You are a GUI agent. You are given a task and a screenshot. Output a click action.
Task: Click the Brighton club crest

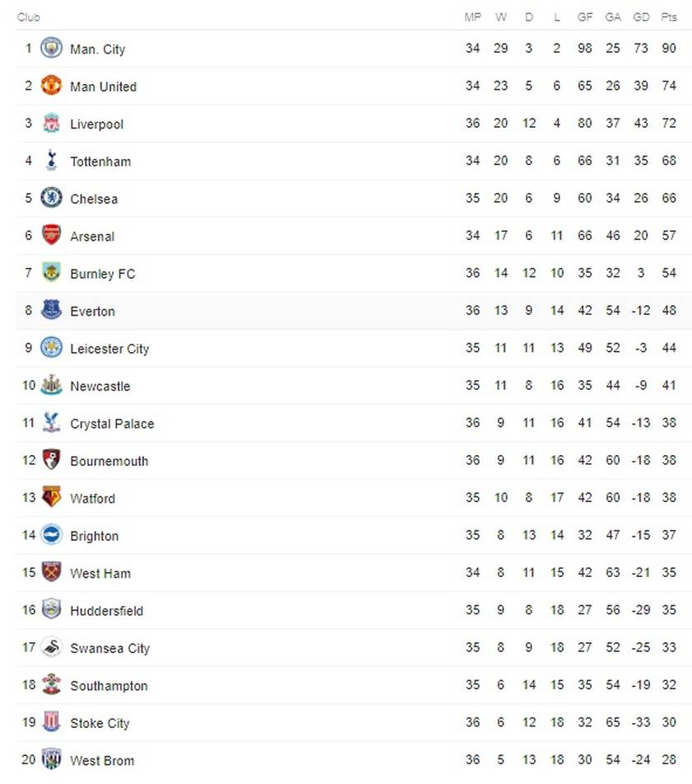(x=51, y=534)
